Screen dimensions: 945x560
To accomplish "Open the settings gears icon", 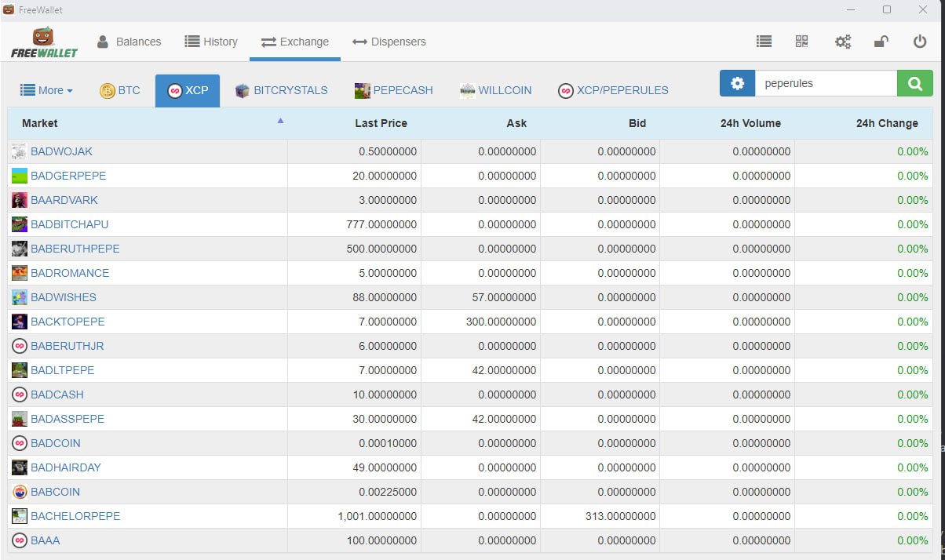I will (x=843, y=42).
